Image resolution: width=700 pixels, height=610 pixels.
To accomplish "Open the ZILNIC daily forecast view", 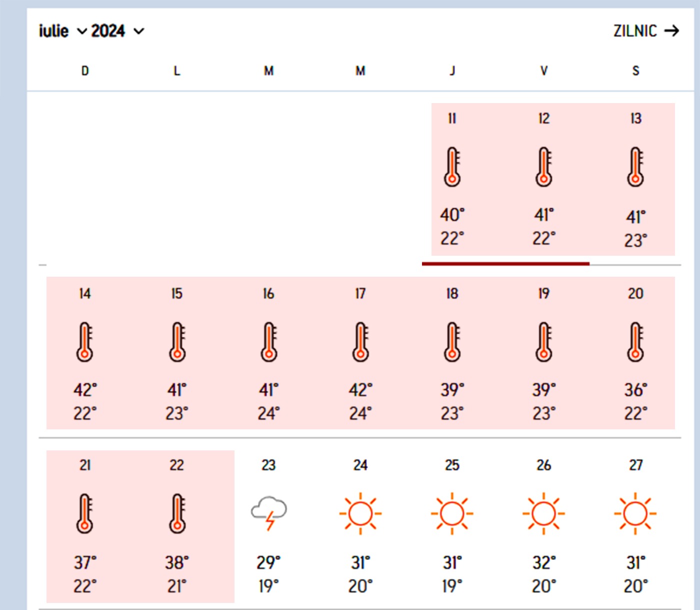I will coord(635,31).
